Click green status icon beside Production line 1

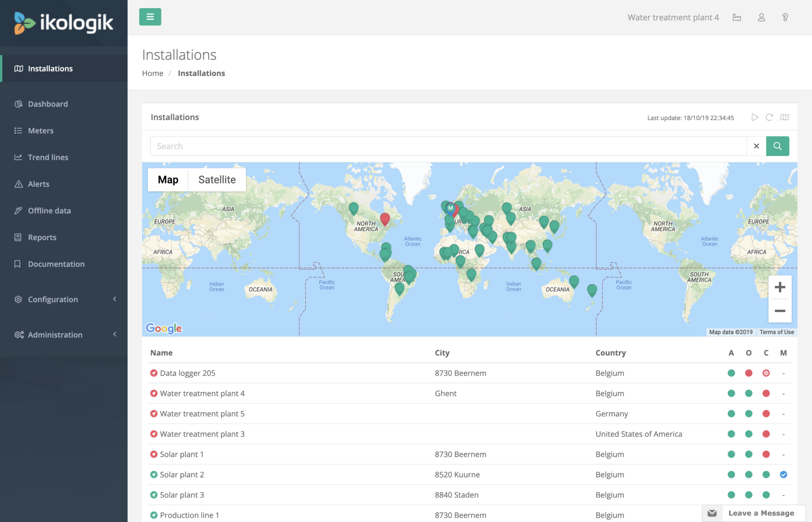click(154, 515)
